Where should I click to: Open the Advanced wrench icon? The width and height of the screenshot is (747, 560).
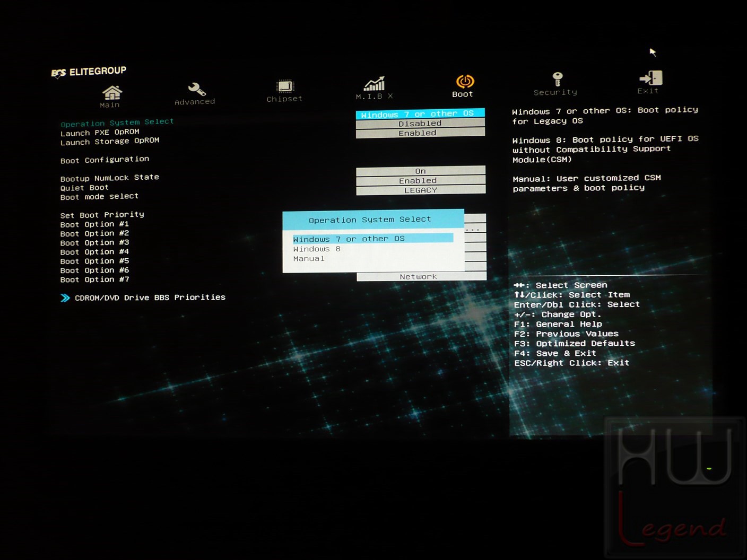click(196, 89)
